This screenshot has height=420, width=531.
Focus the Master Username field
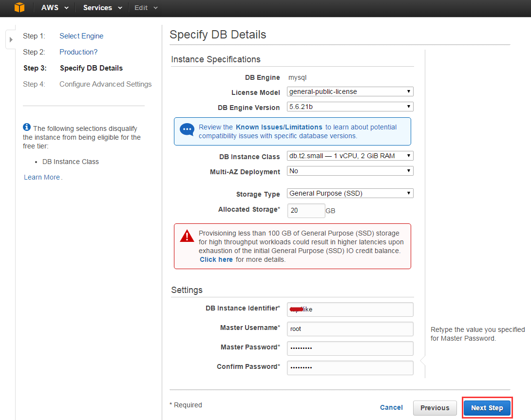[x=350, y=329]
